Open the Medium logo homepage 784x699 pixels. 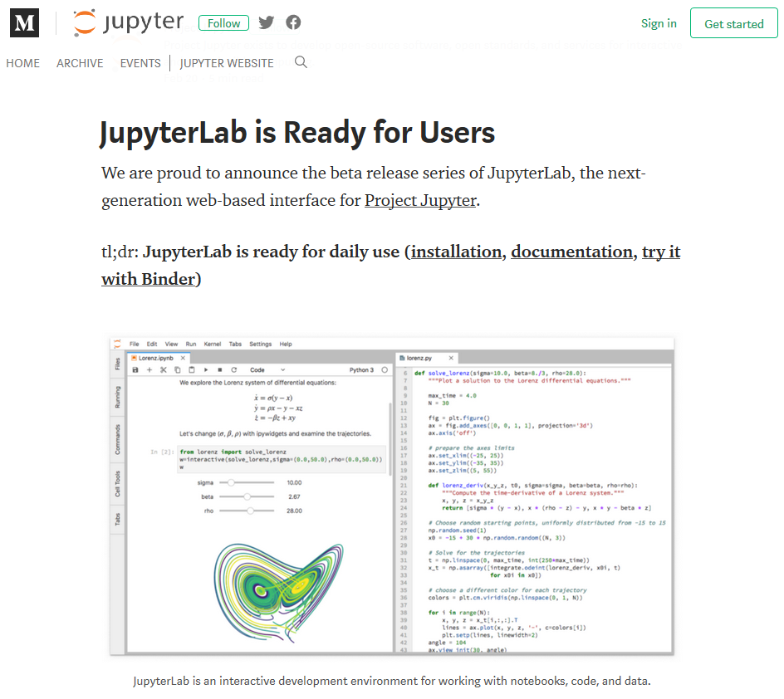(x=24, y=23)
